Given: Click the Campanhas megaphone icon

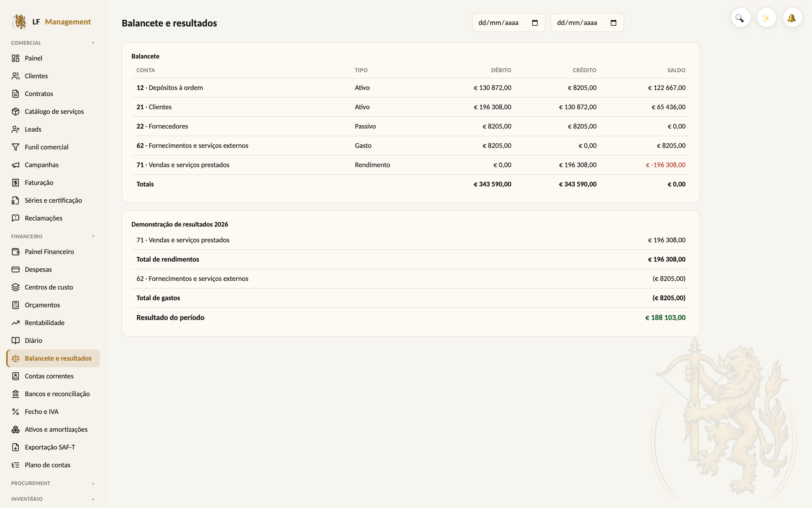Looking at the screenshot, I should [x=15, y=165].
